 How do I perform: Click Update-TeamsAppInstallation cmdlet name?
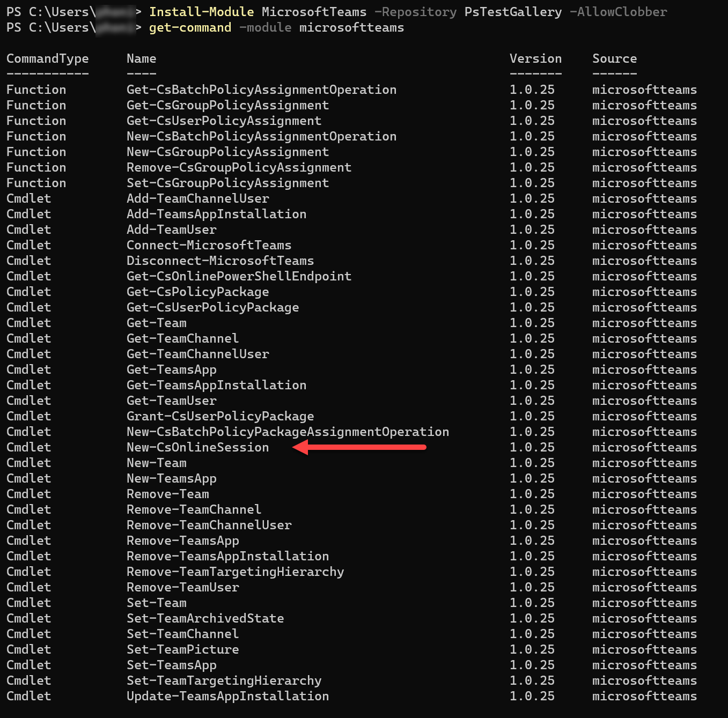click(x=227, y=696)
